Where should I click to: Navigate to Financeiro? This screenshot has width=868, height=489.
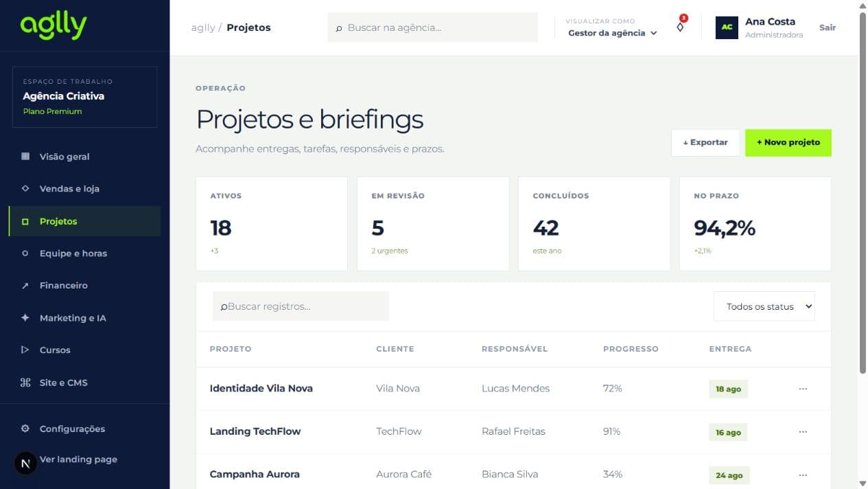[84, 286]
